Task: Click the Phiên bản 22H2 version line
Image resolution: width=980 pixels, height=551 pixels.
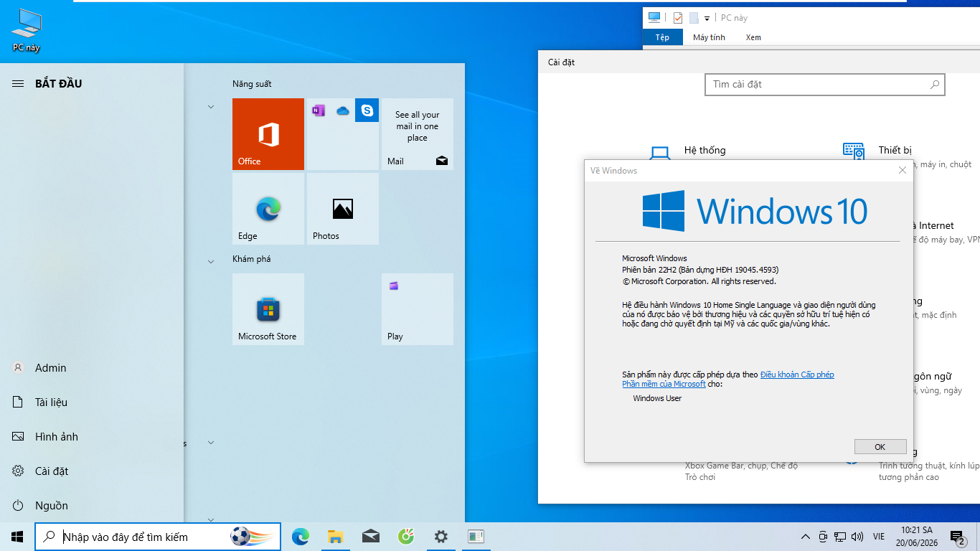Action: (x=700, y=270)
